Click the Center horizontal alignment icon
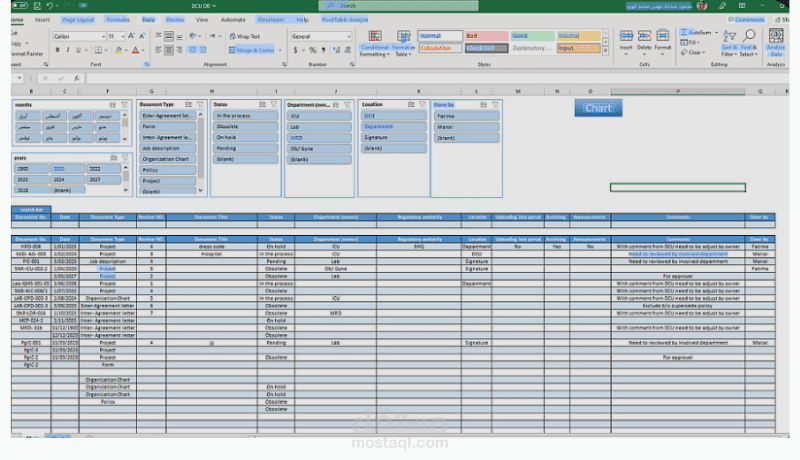Screen dimensions: 800x460 tap(168, 50)
